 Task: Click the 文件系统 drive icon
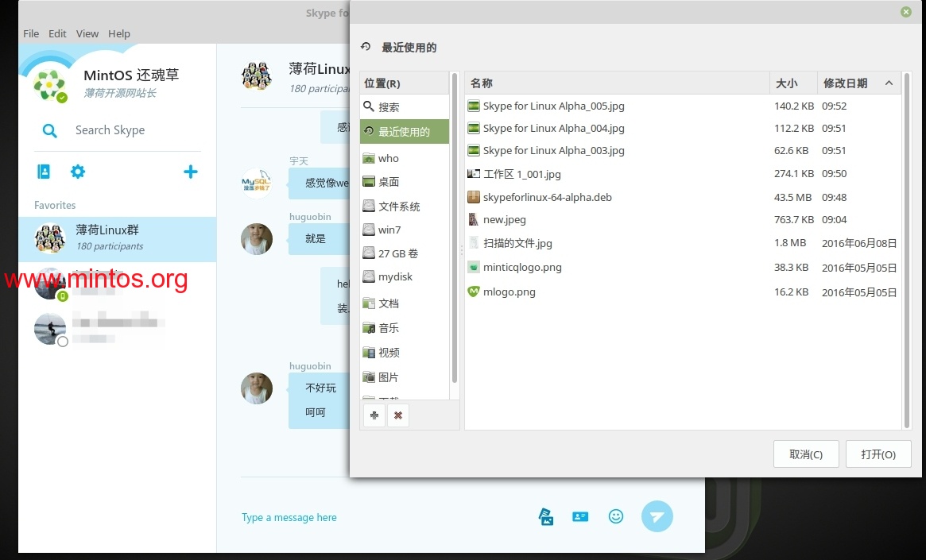coord(369,206)
